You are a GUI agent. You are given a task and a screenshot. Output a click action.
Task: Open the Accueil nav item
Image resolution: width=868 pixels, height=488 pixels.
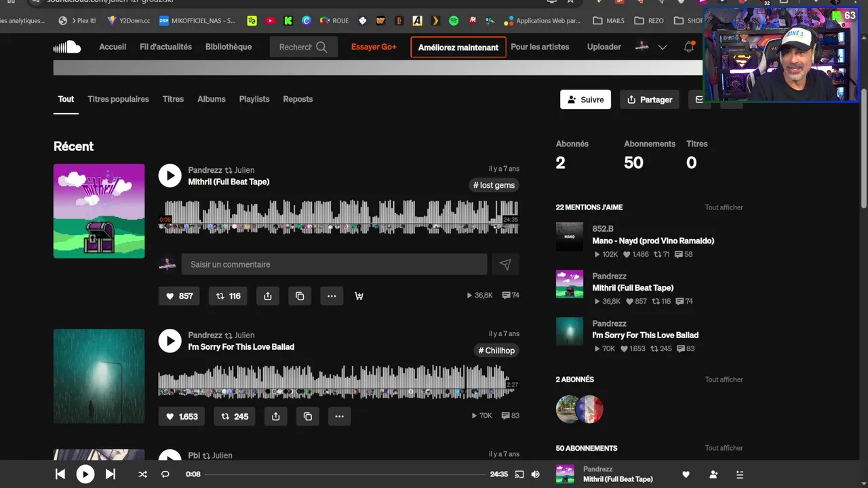(x=113, y=47)
